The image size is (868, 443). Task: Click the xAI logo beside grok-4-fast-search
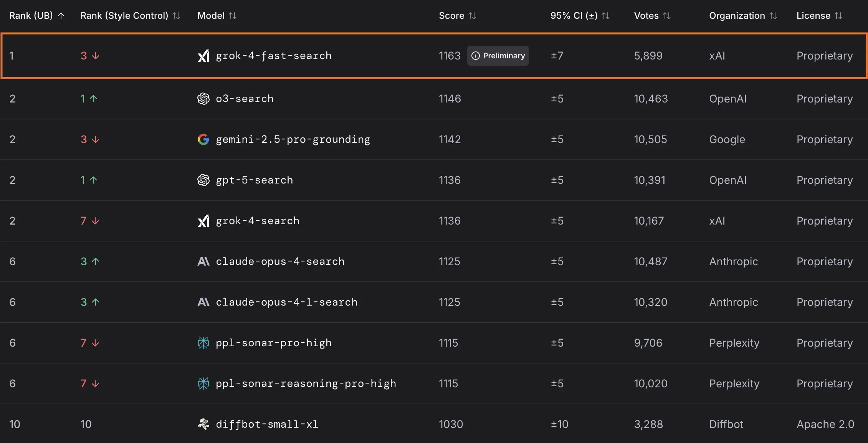pyautogui.click(x=204, y=56)
